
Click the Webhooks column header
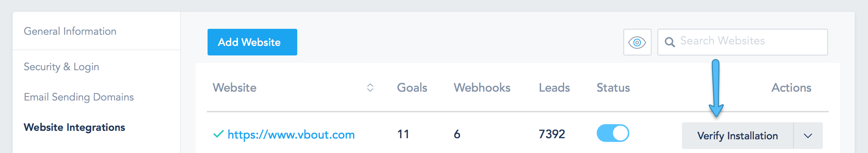(x=482, y=88)
